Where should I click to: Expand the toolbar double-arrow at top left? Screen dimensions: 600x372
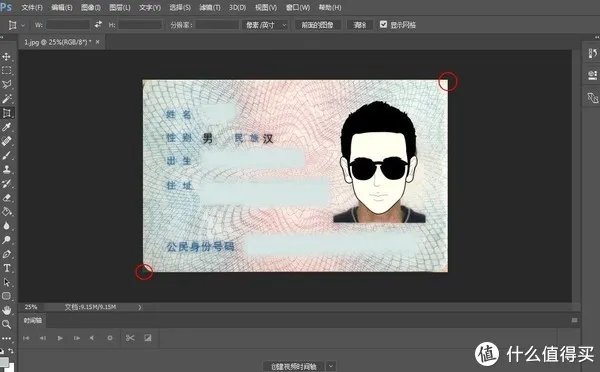pos(2,37)
